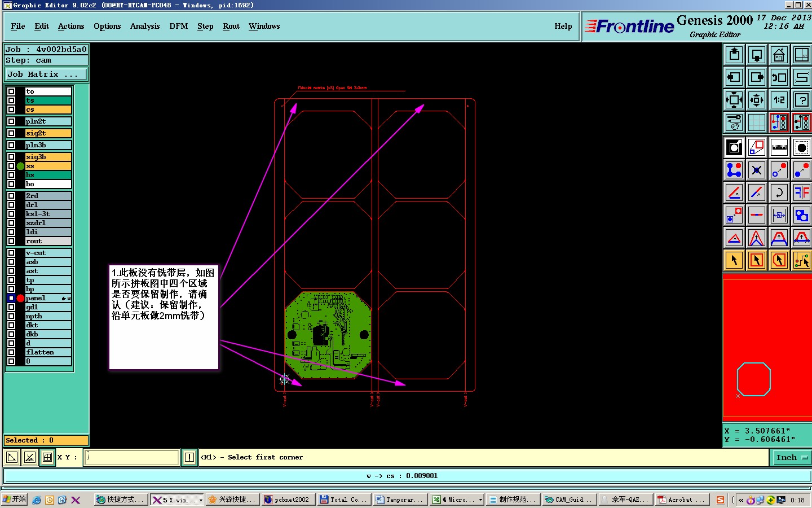Choose the arrow pointer select tool

[734, 260]
